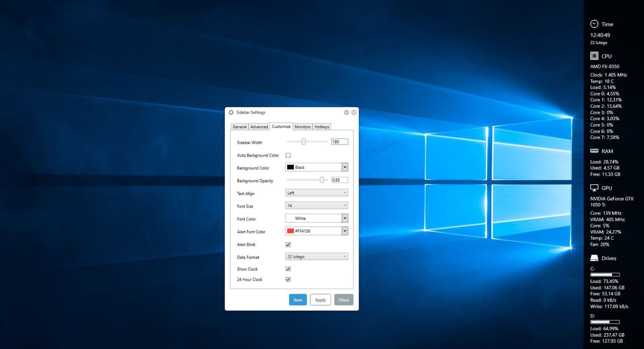Screen dimensions: 644x349
Task: Click the 'Write: 117,09 kB/s' drive reading
Action: [609, 306]
